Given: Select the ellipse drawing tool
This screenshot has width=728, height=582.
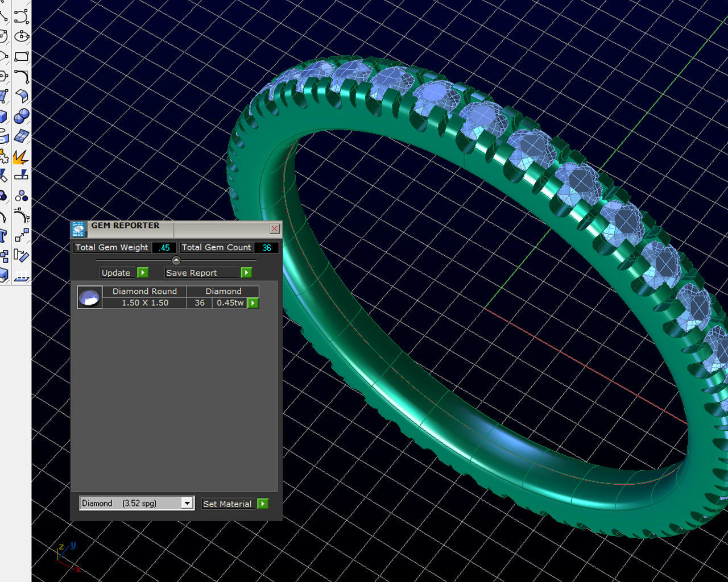Looking at the screenshot, I should (22, 36).
